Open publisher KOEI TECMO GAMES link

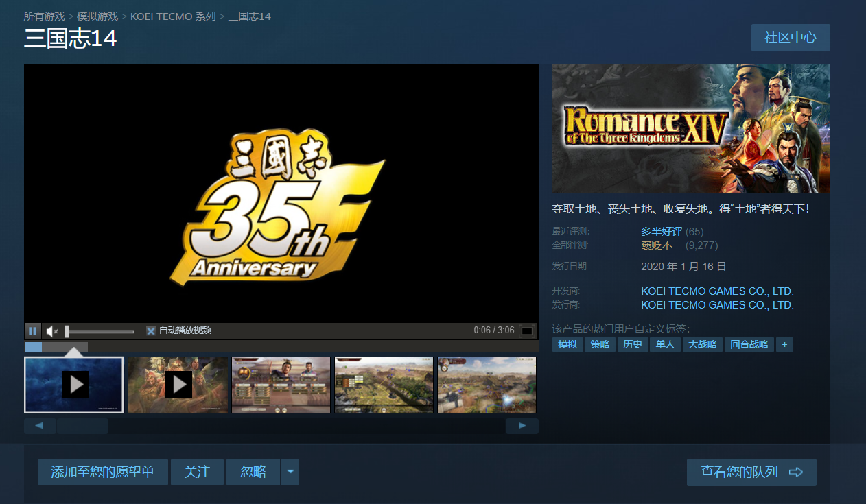coord(717,305)
